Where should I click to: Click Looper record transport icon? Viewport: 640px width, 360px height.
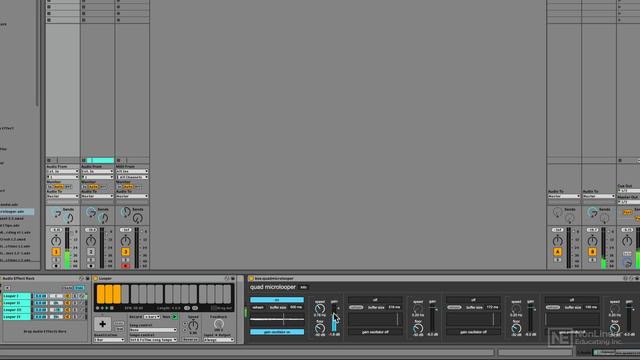[98, 308]
